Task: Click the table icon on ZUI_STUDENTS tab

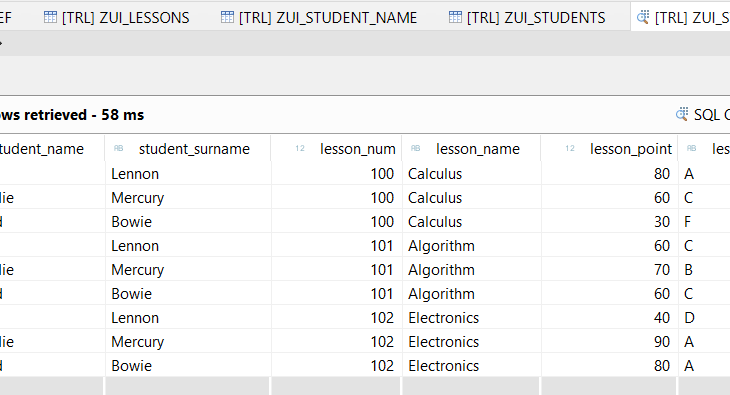Action: pos(455,17)
